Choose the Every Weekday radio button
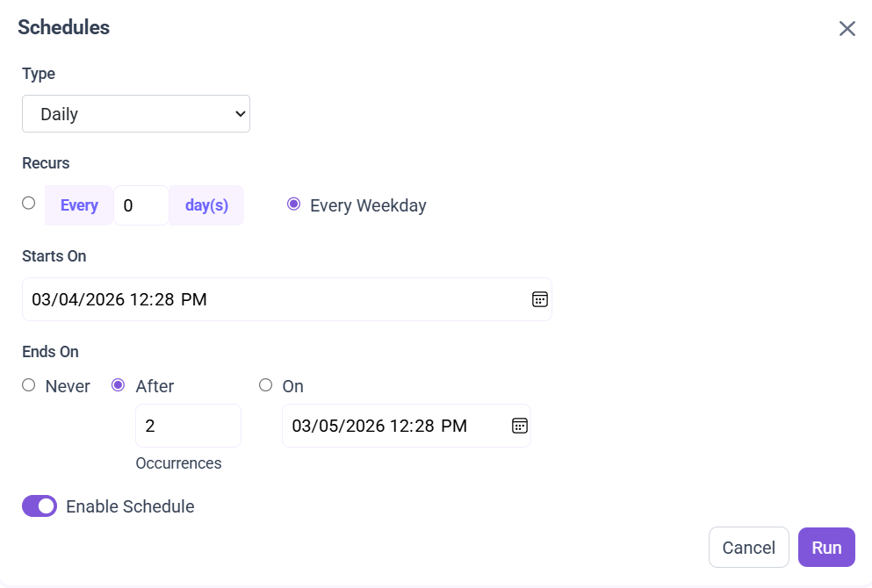The image size is (872, 588). (293, 204)
